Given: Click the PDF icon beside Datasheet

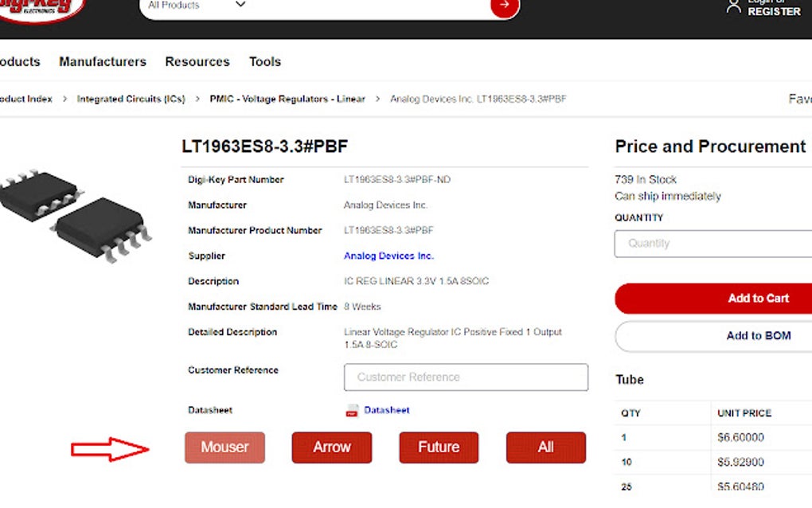Looking at the screenshot, I should (350, 410).
